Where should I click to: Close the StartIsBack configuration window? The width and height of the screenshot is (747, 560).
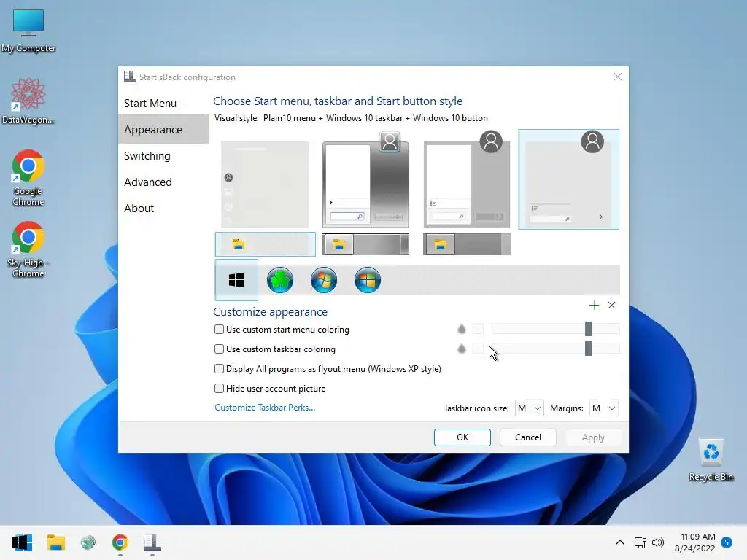617,77
